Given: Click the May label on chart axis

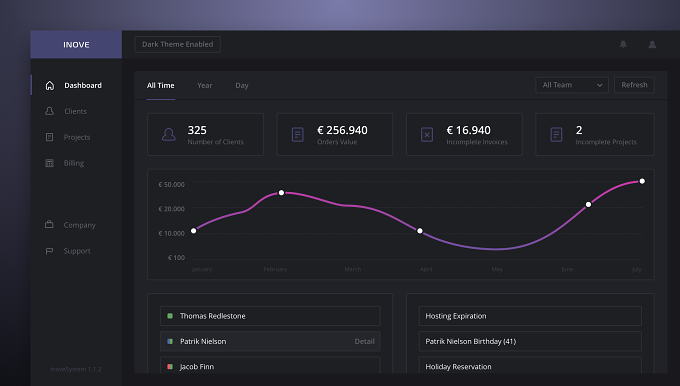Looking at the screenshot, I should [x=497, y=269].
